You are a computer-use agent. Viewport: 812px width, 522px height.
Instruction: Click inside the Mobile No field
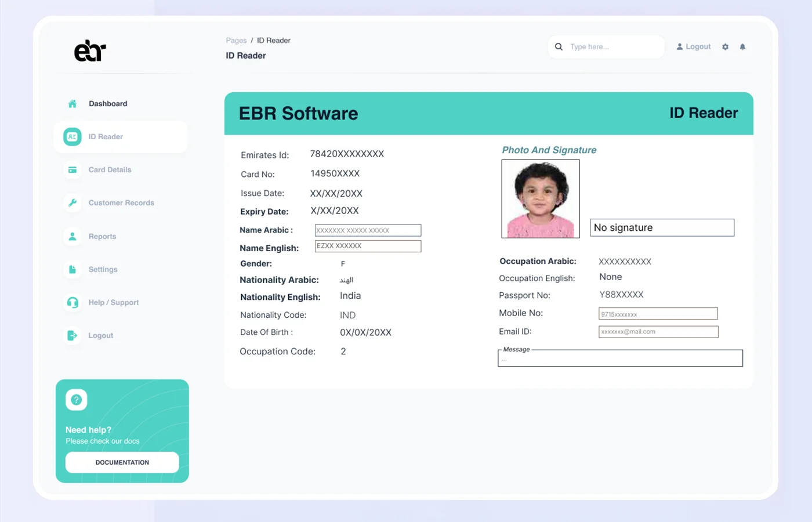658,313
